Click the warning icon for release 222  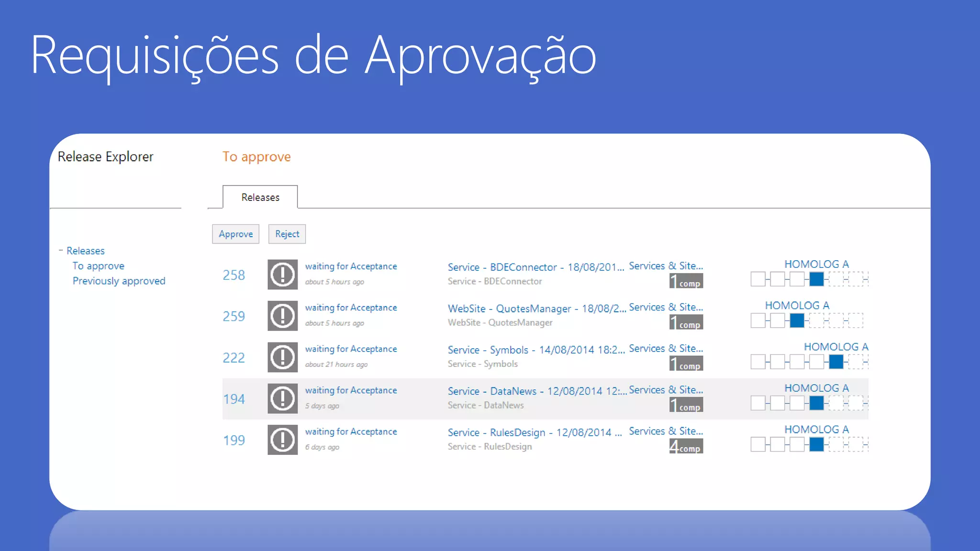coord(282,357)
